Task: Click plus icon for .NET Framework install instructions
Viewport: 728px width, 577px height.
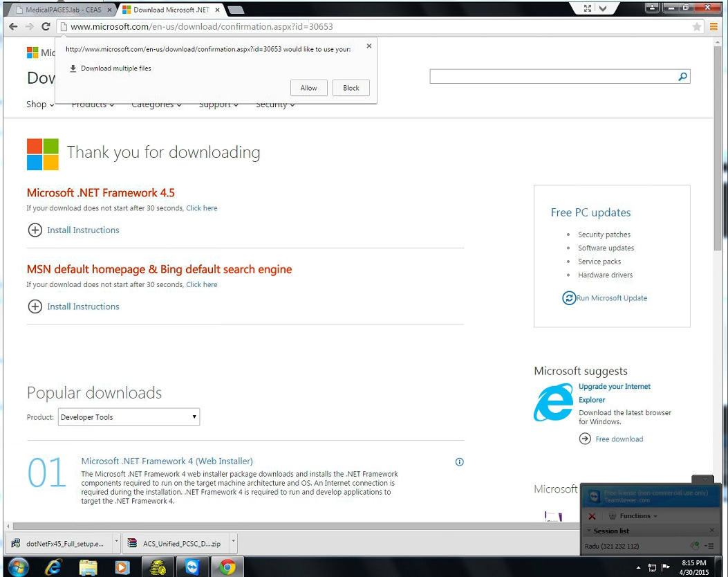Action: 35,230
